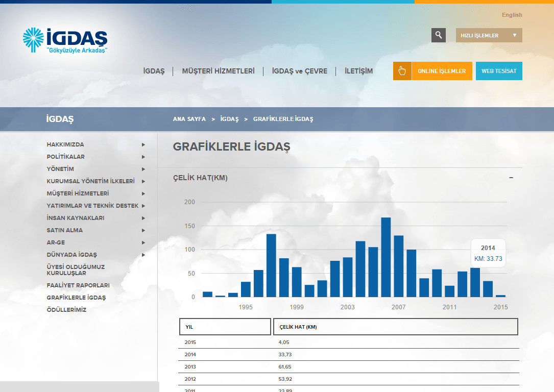Click the Online İşlemler button

coord(442,71)
